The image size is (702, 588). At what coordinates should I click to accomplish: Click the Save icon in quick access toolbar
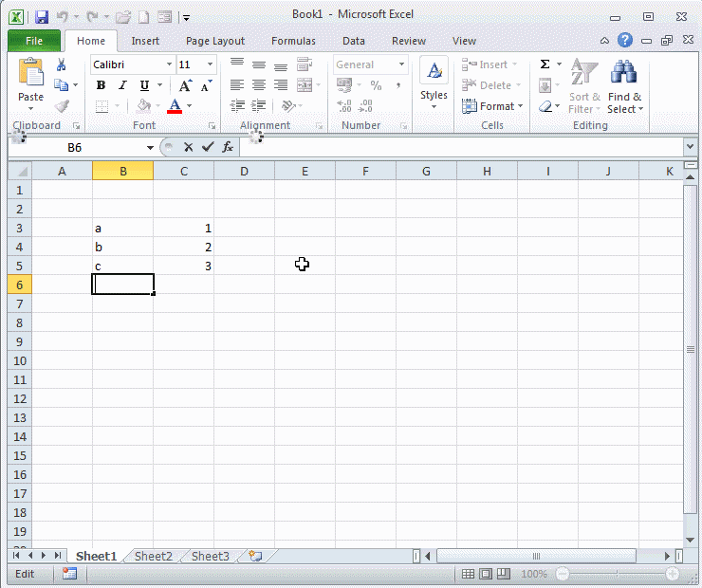pyautogui.click(x=41, y=17)
